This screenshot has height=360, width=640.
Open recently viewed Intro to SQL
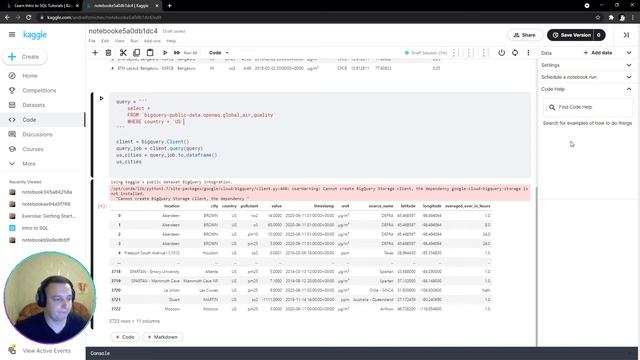pos(35,228)
